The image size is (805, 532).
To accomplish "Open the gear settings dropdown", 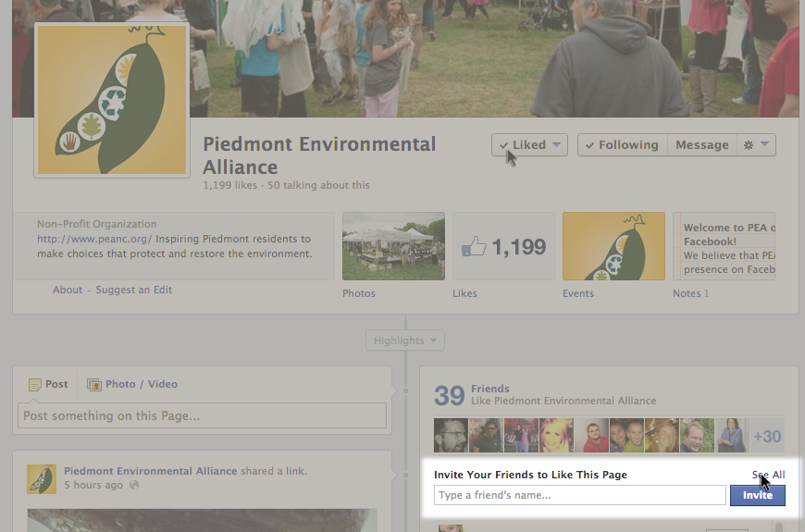I will pyautogui.click(x=756, y=145).
